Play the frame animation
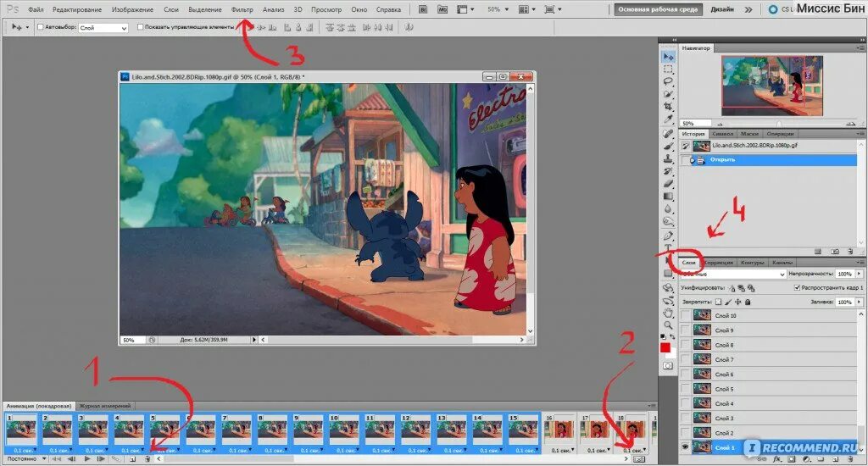 click(87, 459)
